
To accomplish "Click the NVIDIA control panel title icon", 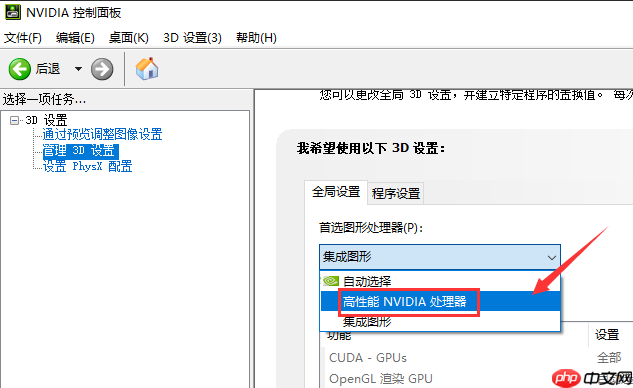I will point(13,12).
